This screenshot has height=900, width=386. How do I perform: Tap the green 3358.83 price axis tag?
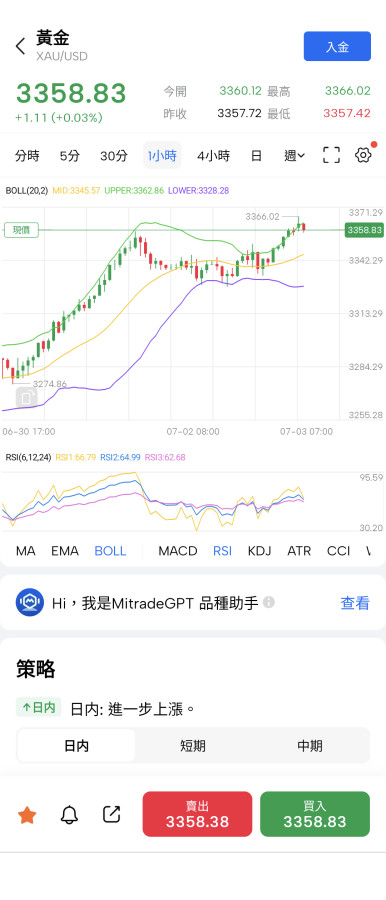(x=364, y=230)
